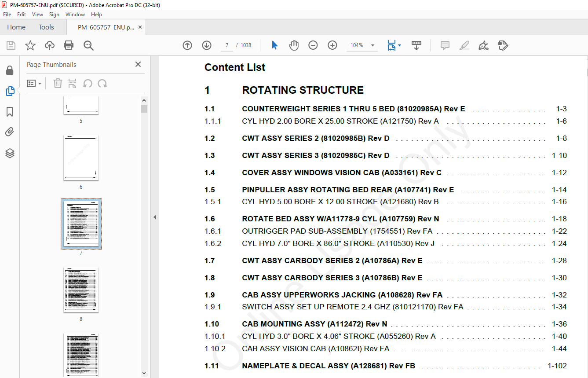The width and height of the screenshot is (588, 378).
Task: Jump to CAB MOUNTING ASSY (A112472) entry
Action: coord(385,324)
